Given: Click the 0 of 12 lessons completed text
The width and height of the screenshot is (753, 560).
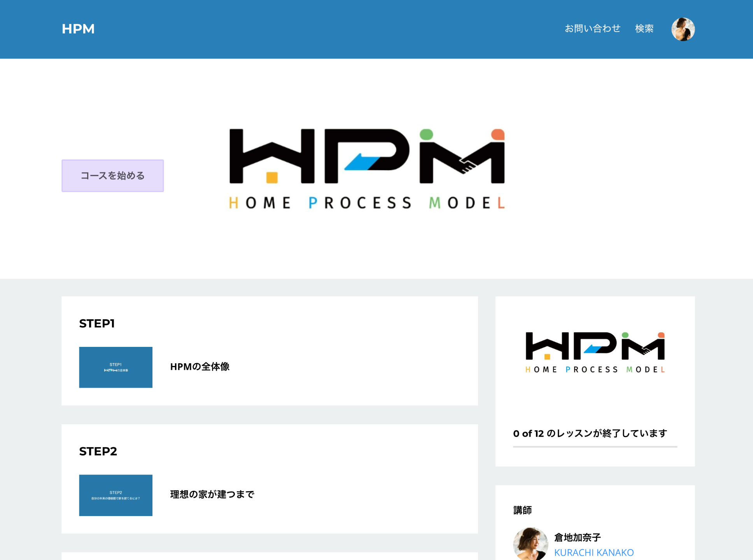Looking at the screenshot, I should (x=590, y=433).
